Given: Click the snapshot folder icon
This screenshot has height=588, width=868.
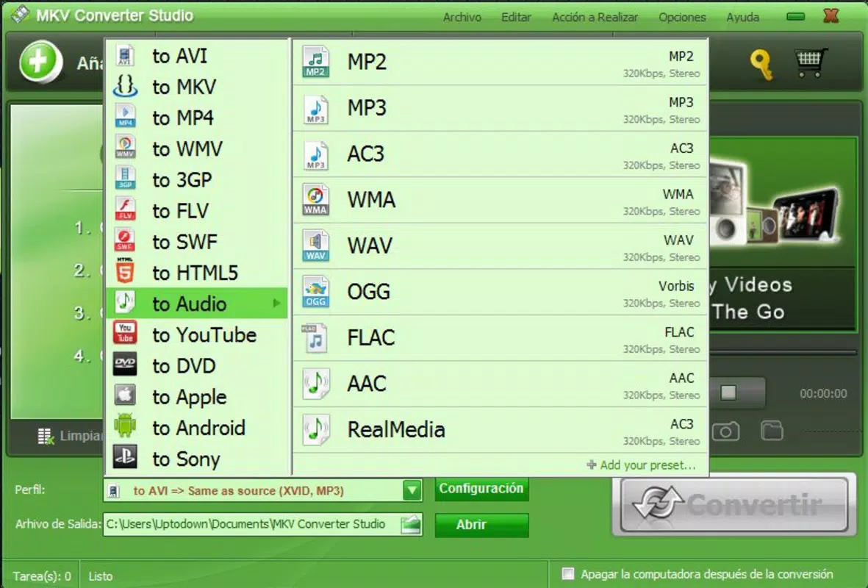Looking at the screenshot, I should 772,430.
